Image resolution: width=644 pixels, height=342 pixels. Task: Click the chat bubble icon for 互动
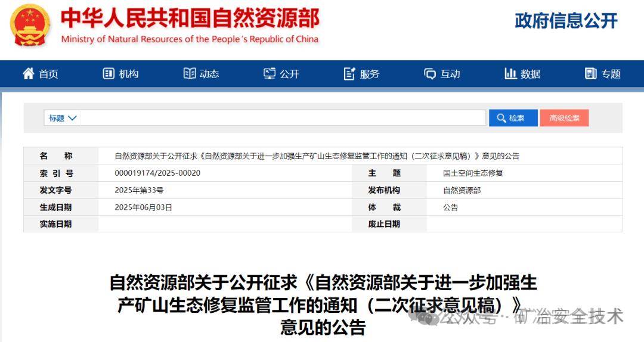pos(429,74)
